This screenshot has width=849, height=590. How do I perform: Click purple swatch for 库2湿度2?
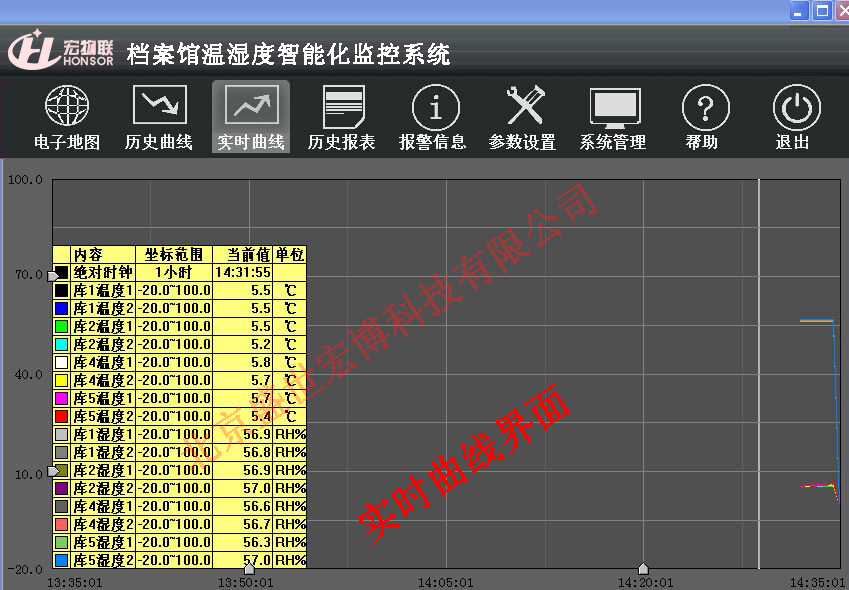click(x=62, y=488)
